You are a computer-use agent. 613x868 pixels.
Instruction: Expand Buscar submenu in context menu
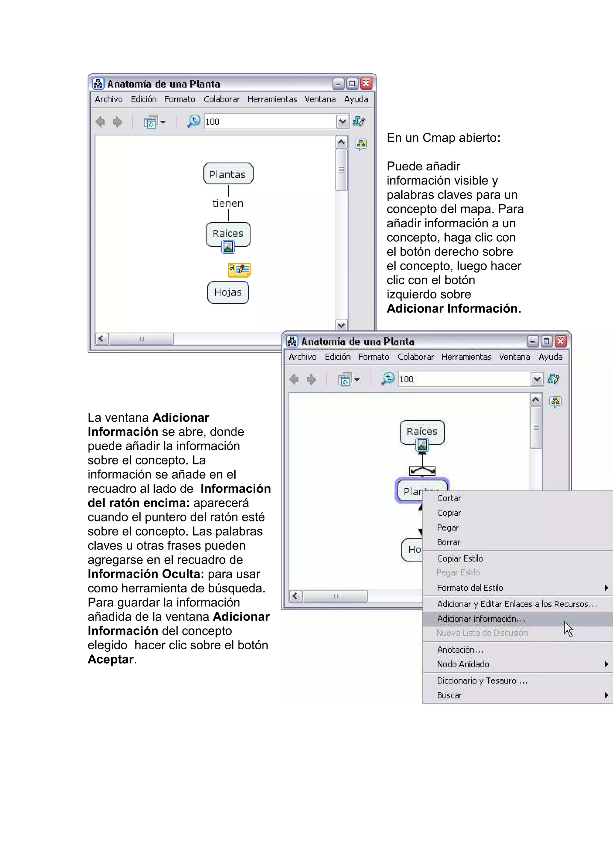point(518,695)
